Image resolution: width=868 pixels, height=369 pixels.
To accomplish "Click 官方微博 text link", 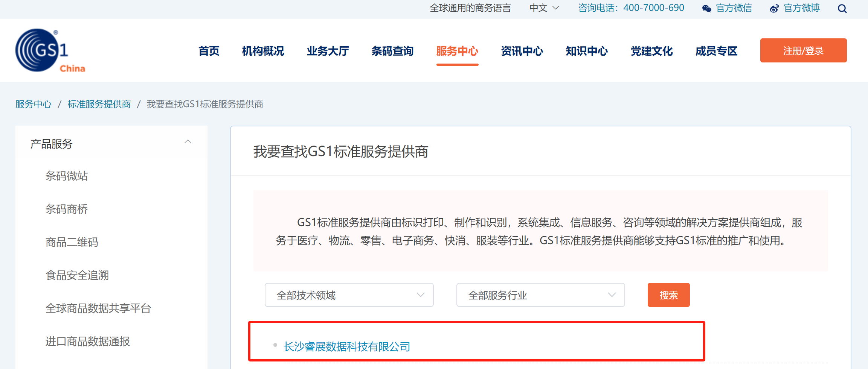I will (802, 8).
